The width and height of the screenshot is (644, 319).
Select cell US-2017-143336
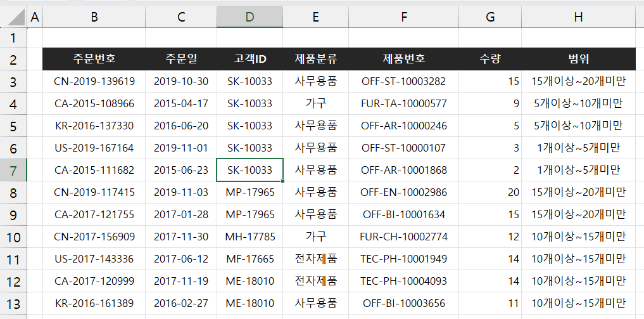pos(94,259)
